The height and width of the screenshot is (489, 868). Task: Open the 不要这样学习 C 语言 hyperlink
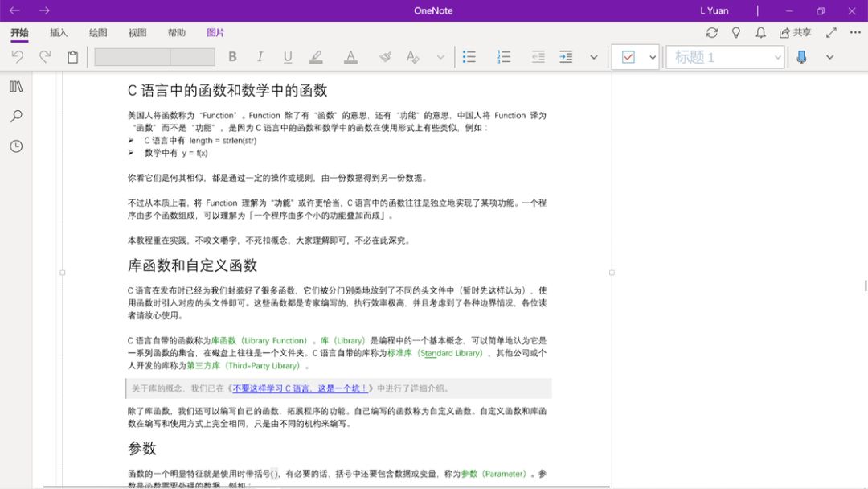(x=300, y=388)
